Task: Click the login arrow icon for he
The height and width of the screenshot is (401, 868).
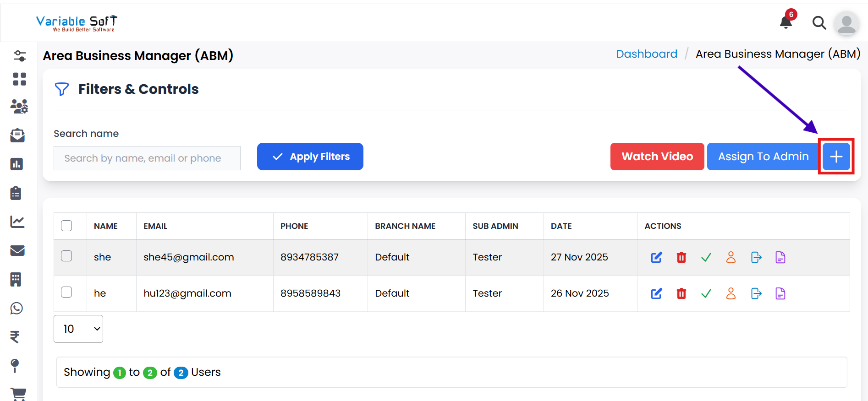Action: (756, 293)
